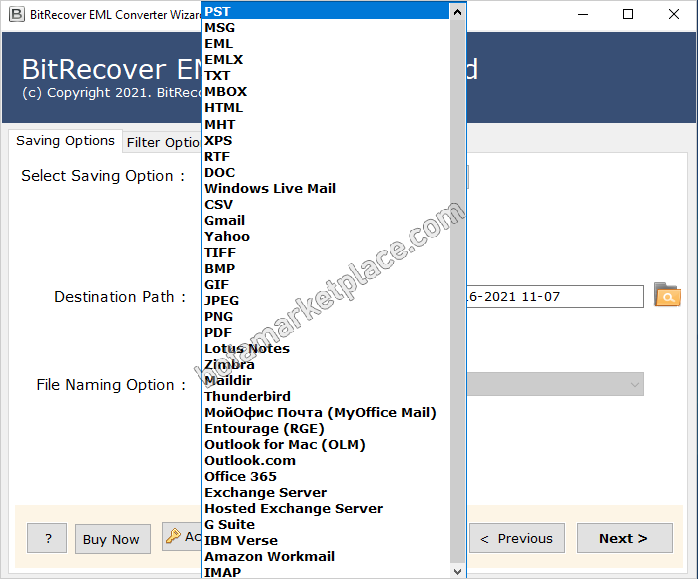Click the key icon on Activate button
The width and height of the screenshot is (698, 579).
click(173, 537)
